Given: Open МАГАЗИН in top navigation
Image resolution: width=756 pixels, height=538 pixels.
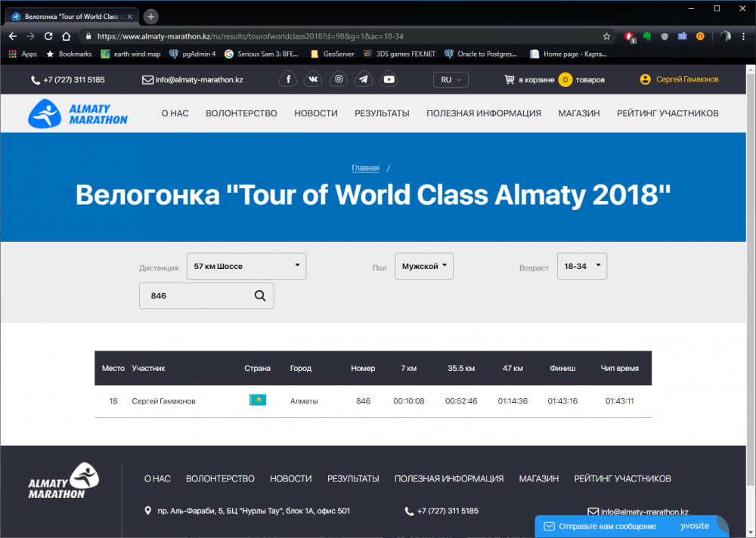Looking at the screenshot, I should 579,113.
